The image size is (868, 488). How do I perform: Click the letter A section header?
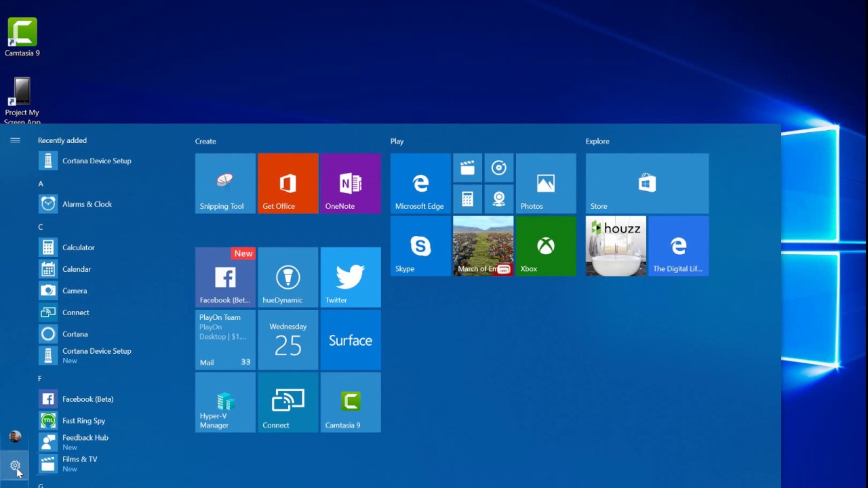tap(41, 183)
